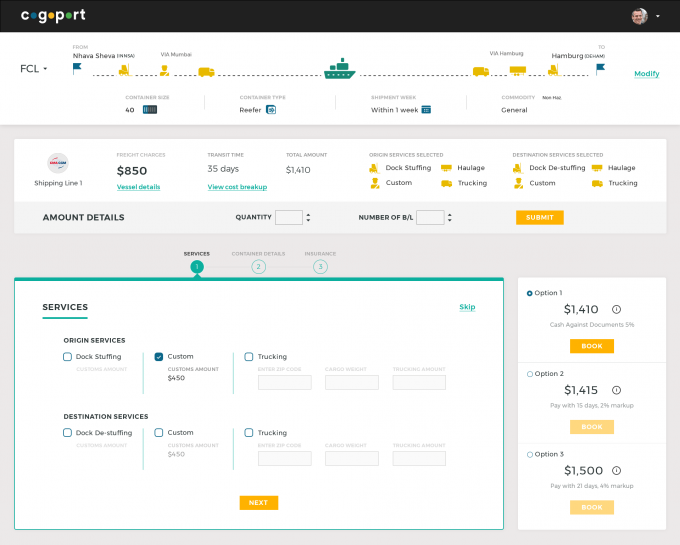Click the ship icon in route center

click(x=340, y=69)
